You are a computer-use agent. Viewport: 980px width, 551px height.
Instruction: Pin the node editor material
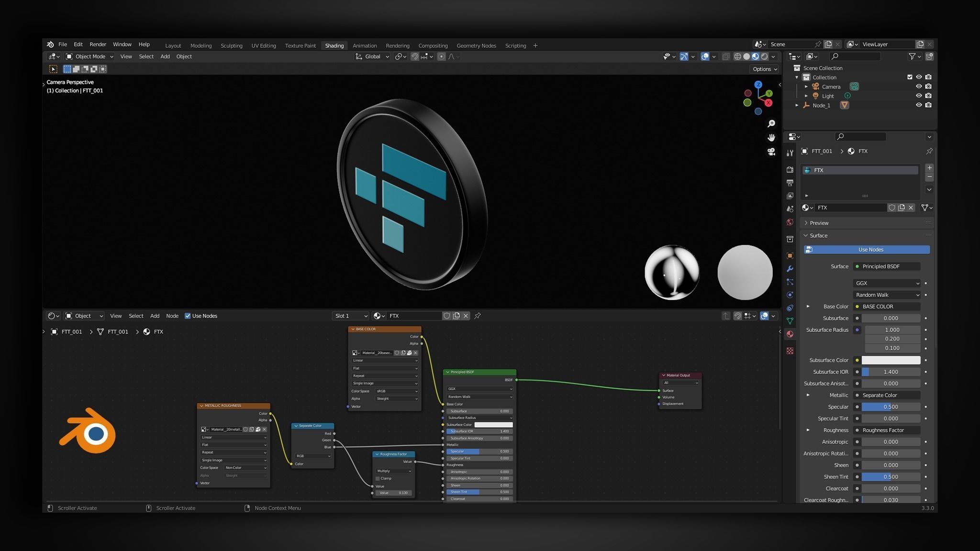coord(478,316)
